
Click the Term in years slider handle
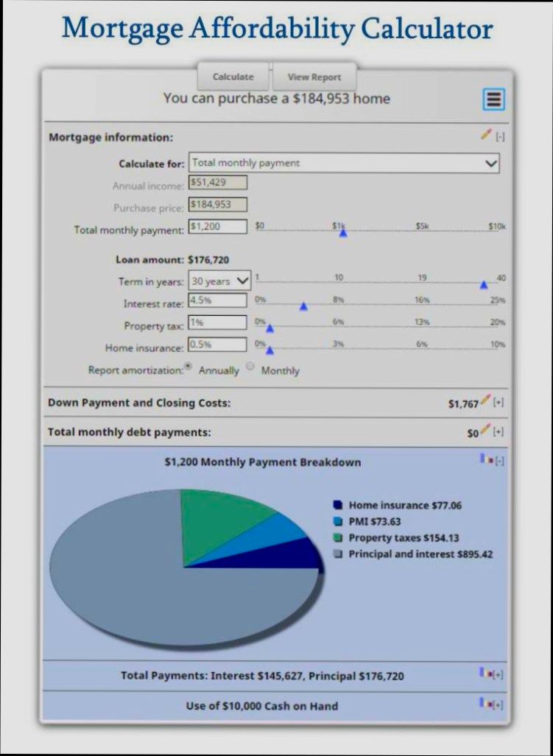(x=484, y=286)
